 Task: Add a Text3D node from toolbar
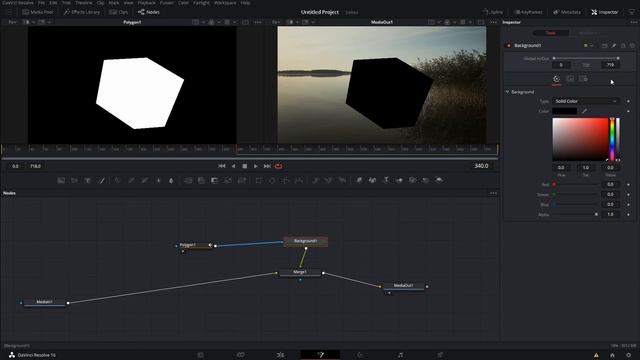tap(386, 180)
